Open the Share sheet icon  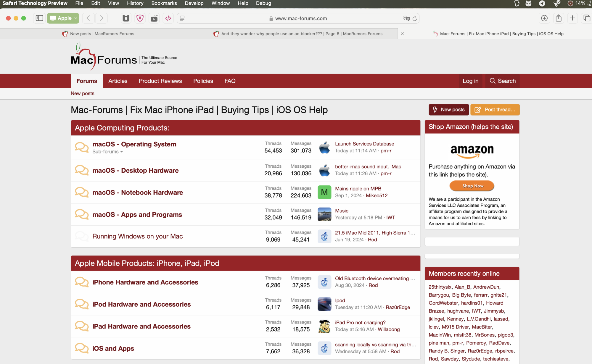pos(559,18)
